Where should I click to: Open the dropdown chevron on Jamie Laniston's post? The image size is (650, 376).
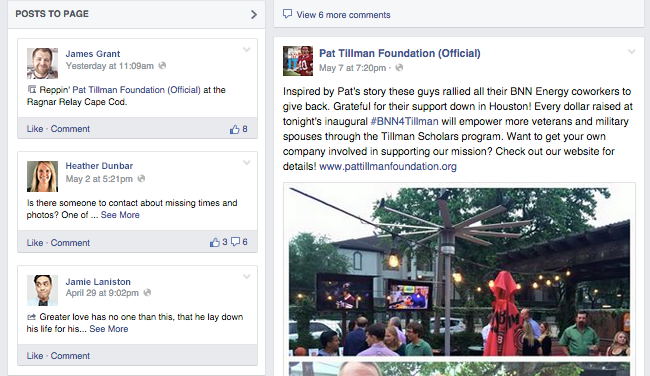coord(247,277)
